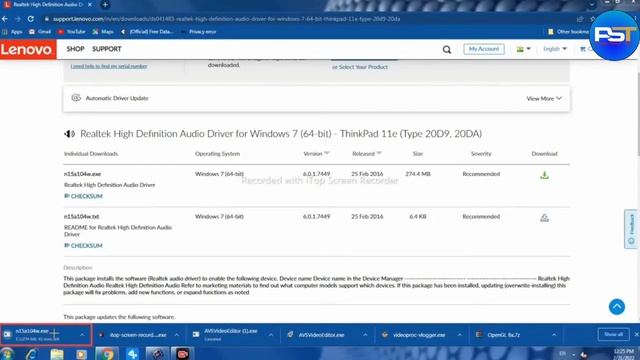Download the n15a104w.txt README via its download icon
Screen dimensions: 640x360
(x=544, y=218)
